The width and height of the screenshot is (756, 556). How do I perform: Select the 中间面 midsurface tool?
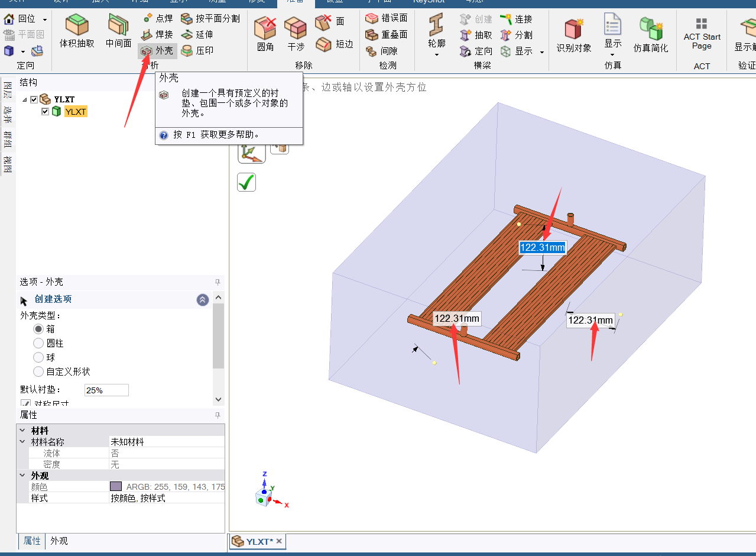click(x=118, y=32)
